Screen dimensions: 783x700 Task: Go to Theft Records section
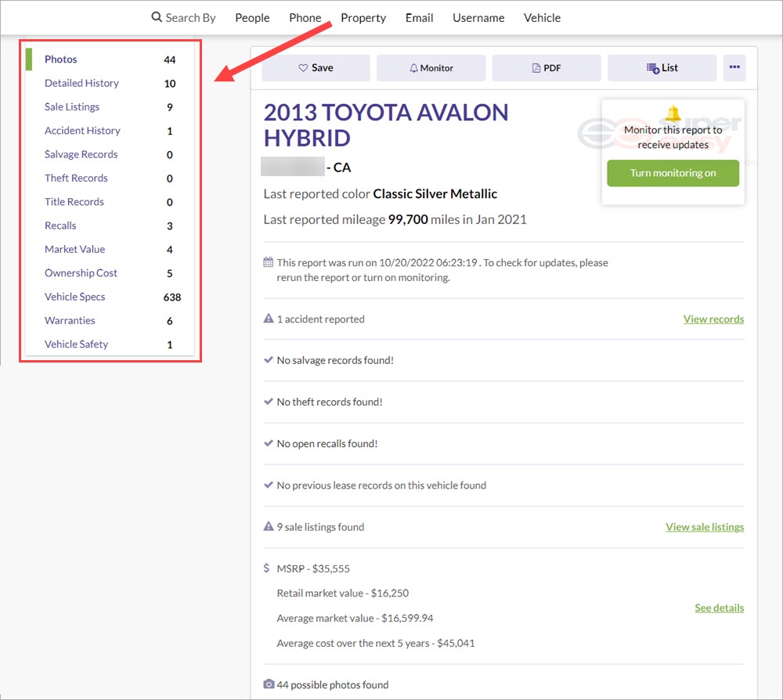76,179
